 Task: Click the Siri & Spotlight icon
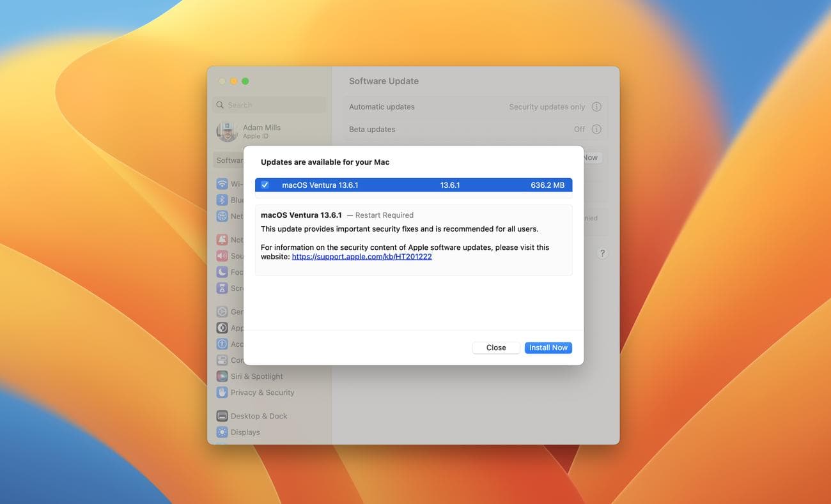point(222,376)
